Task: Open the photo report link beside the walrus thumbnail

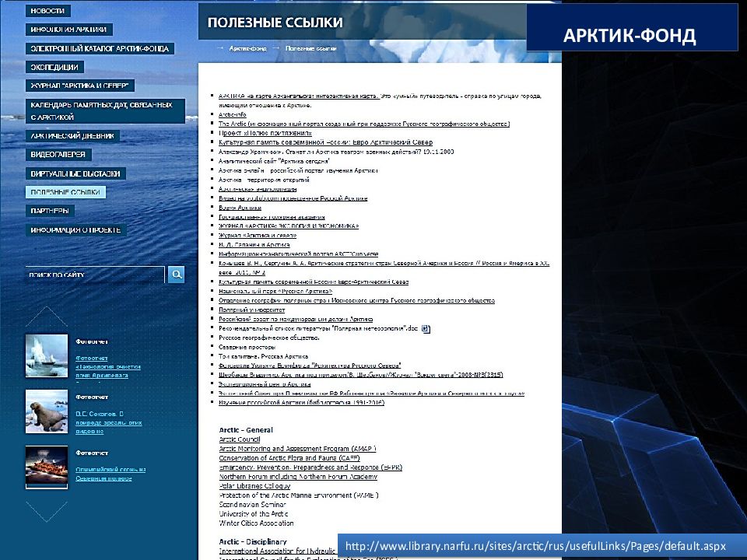Action: point(109,422)
